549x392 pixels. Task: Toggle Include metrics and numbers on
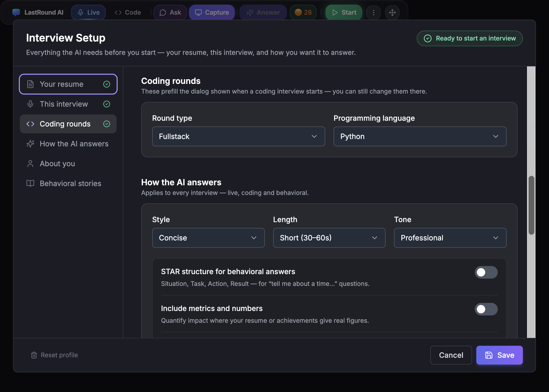pos(486,309)
